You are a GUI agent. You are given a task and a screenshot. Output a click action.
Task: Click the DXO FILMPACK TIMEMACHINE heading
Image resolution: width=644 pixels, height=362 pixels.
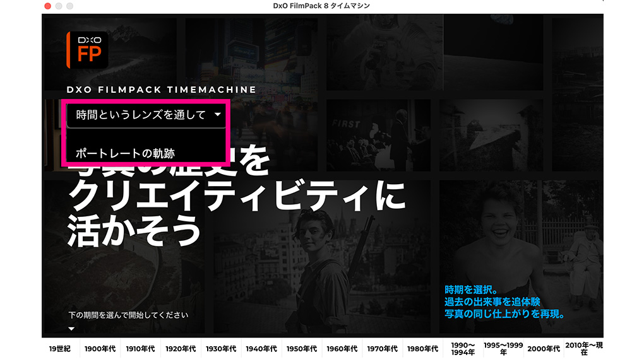pyautogui.click(x=162, y=90)
